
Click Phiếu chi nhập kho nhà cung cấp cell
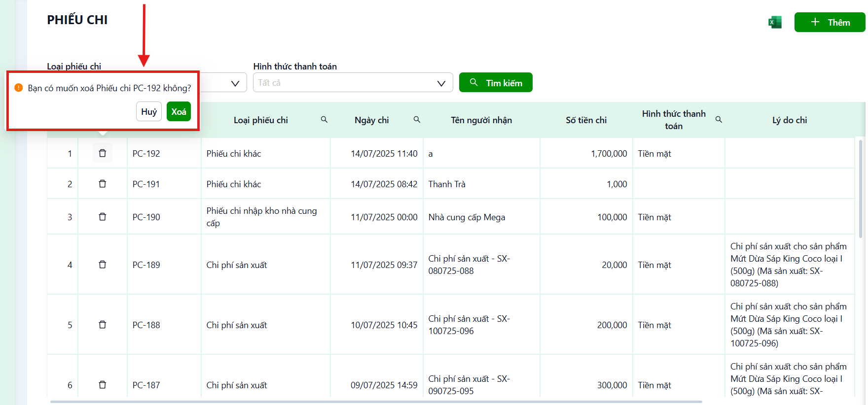pos(265,217)
